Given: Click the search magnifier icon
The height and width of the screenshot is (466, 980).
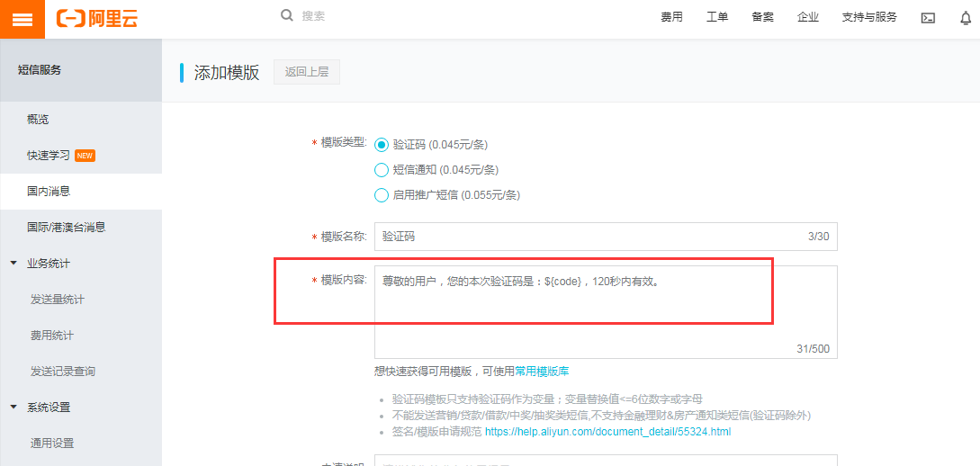Looking at the screenshot, I should coord(287,15).
